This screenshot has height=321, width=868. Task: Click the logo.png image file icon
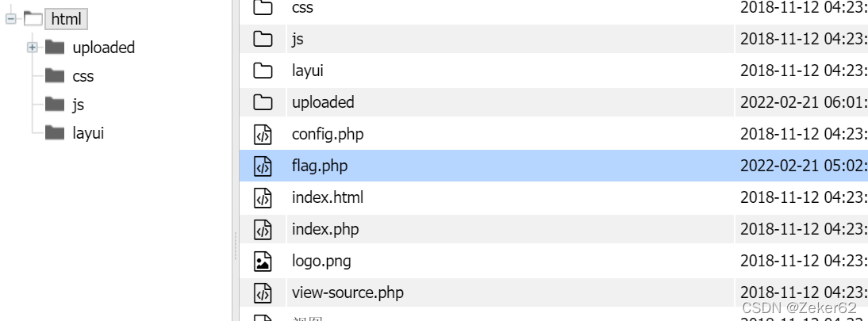[263, 261]
